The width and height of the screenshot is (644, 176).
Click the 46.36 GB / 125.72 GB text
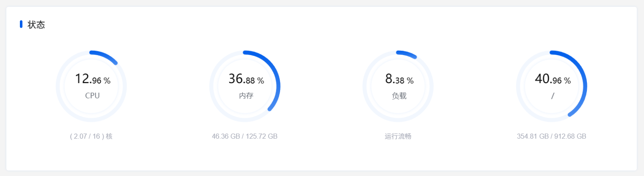(245, 137)
